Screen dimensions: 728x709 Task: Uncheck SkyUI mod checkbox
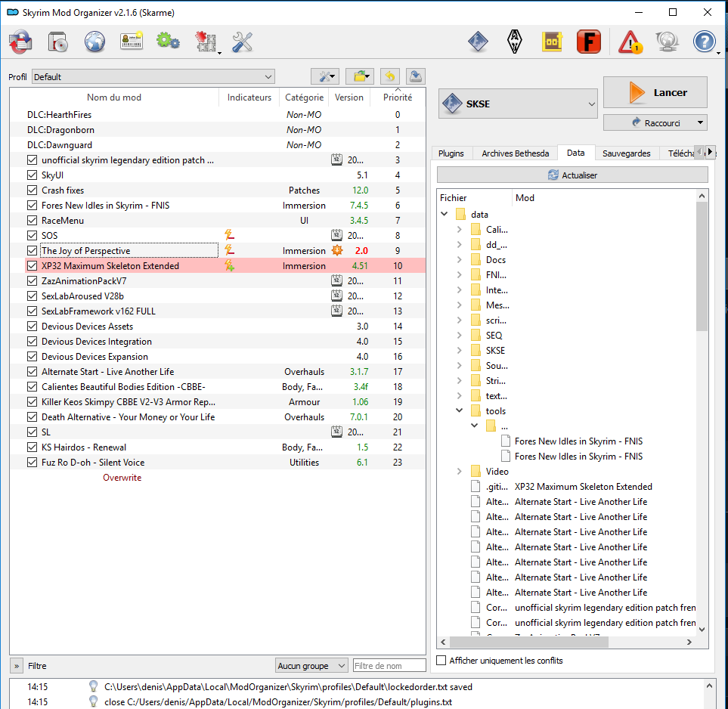click(32, 175)
